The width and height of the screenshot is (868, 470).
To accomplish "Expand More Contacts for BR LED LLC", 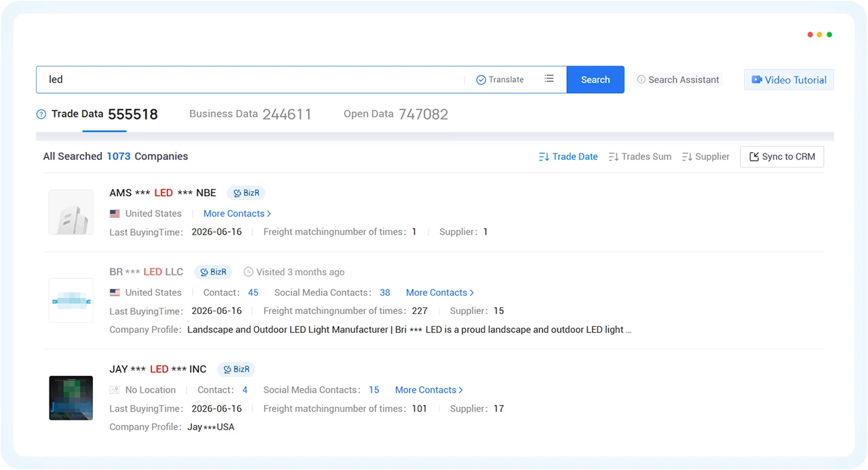I will 440,292.
